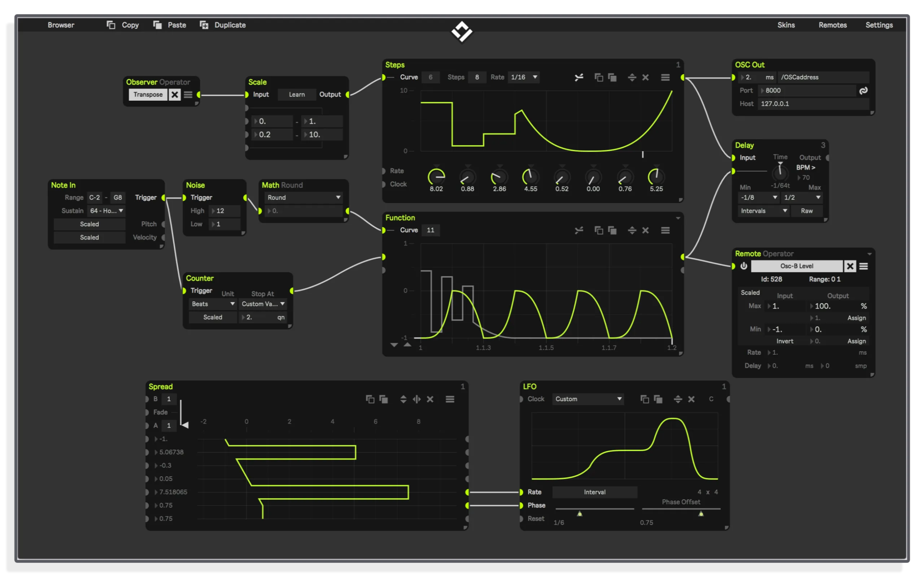Viewport: 924px width, 577px height.
Task: Click the Transpose button in Observer Operator
Action: pyautogui.click(x=148, y=95)
